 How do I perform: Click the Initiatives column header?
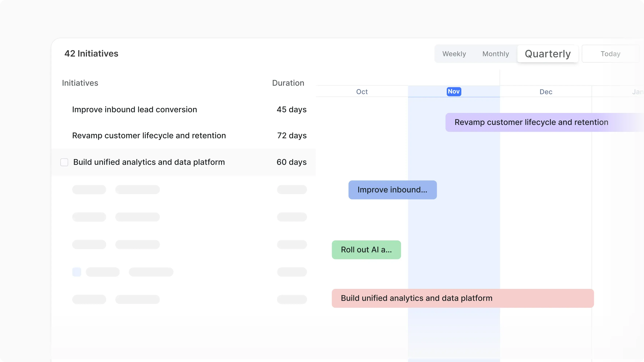coord(80,83)
